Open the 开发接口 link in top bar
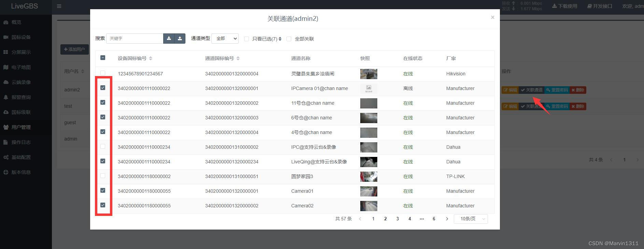This screenshot has height=249, width=644. click(x=600, y=6)
